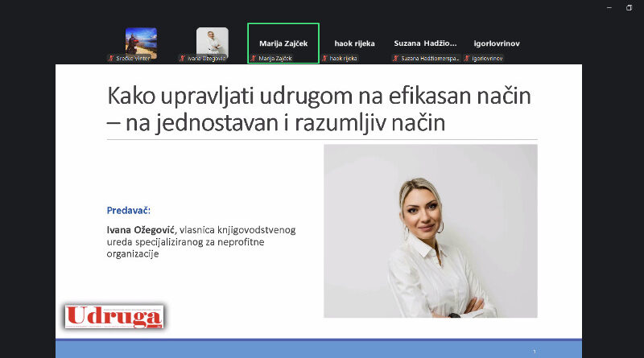Click the large Marija Zajček name in highlighted tile
The width and height of the screenshot is (644, 358).
(x=283, y=43)
